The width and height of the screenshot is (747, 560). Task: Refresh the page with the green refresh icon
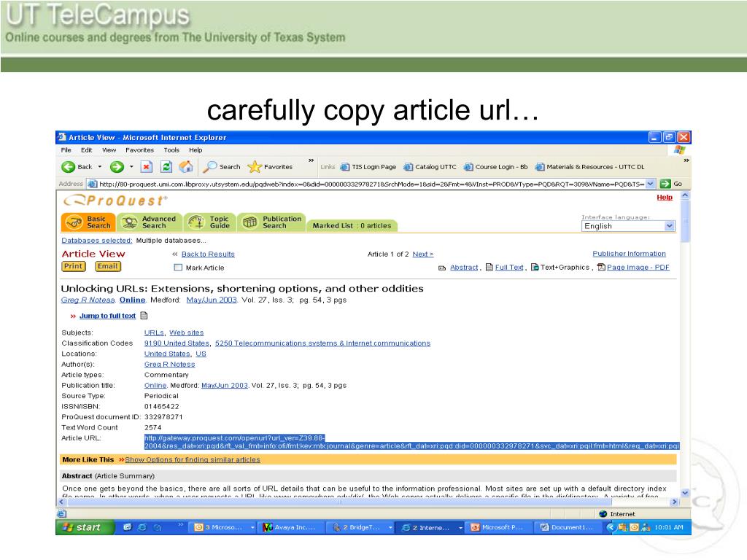click(166, 167)
